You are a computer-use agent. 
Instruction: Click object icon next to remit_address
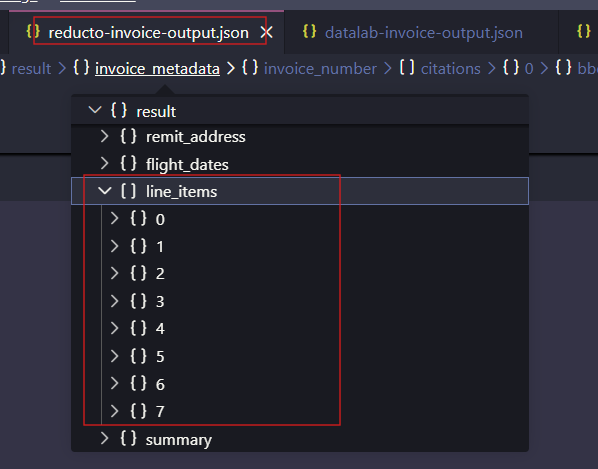click(128, 136)
